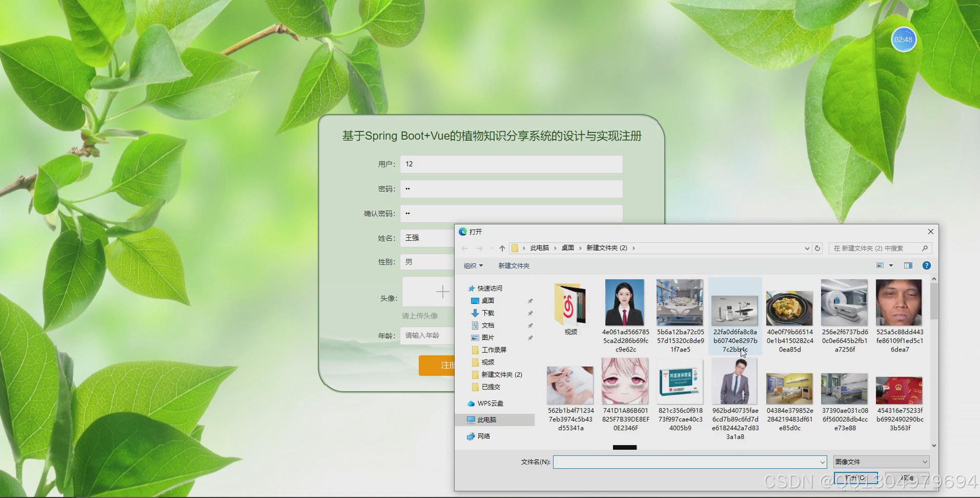The height and width of the screenshot is (498, 980).
Task: Go back in the Open dialog
Action: click(x=464, y=248)
